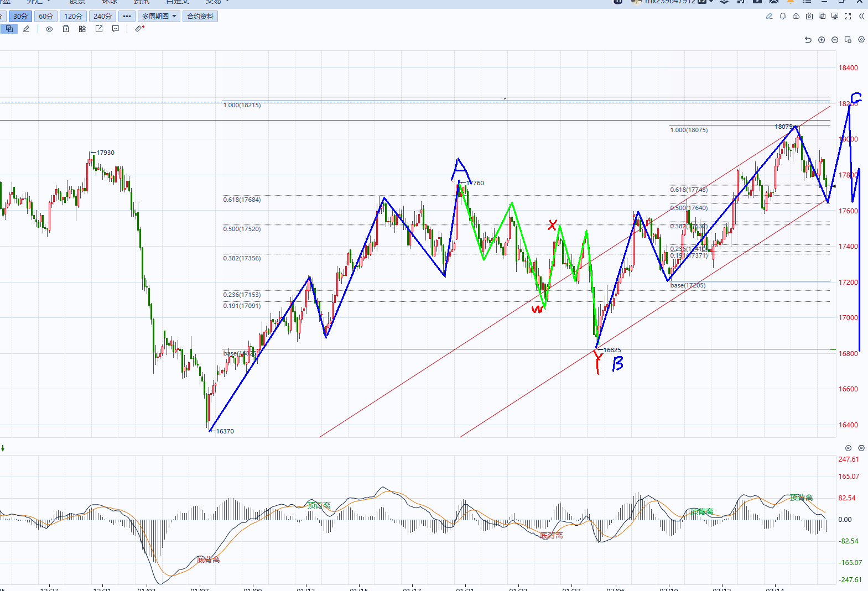The image size is (868, 591).
Task: Click the cloud save icon
Action: 796,16
